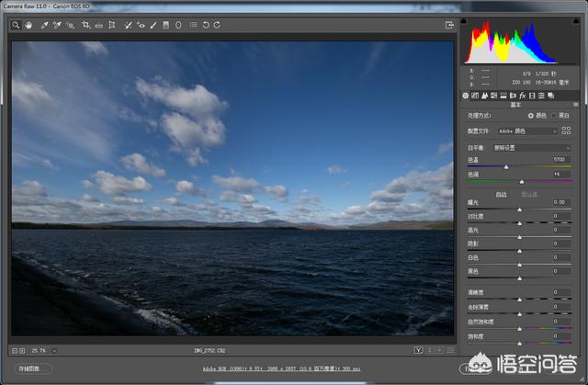Open the HSL Adjustments panel tab
Screen dimensions: 588x385
(x=494, y=96)
